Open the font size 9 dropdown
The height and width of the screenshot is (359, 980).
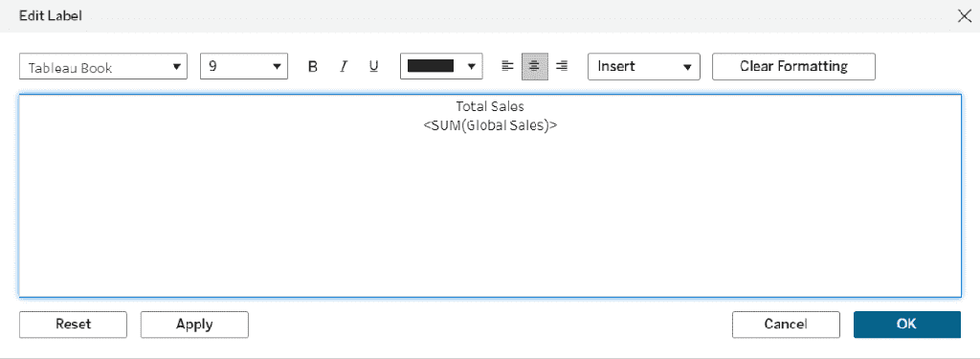click(244, 66)
